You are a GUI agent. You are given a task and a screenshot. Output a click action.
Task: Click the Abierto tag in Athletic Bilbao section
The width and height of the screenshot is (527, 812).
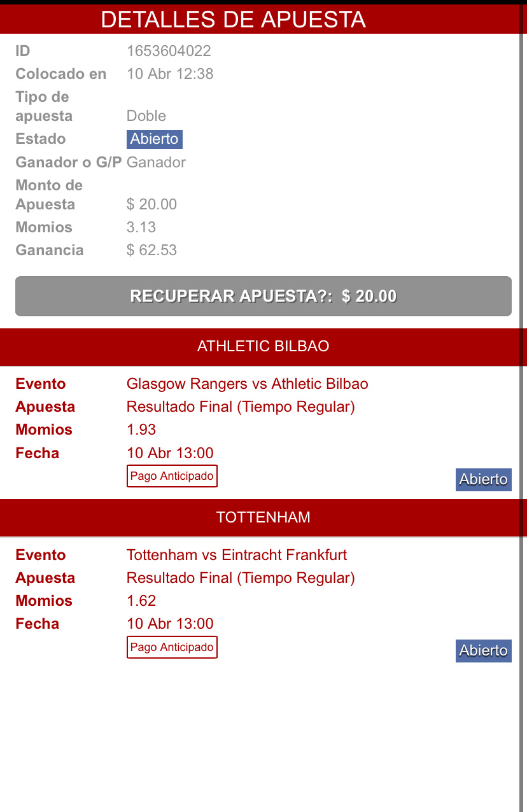pyautogui.click(x=484, y=479)
